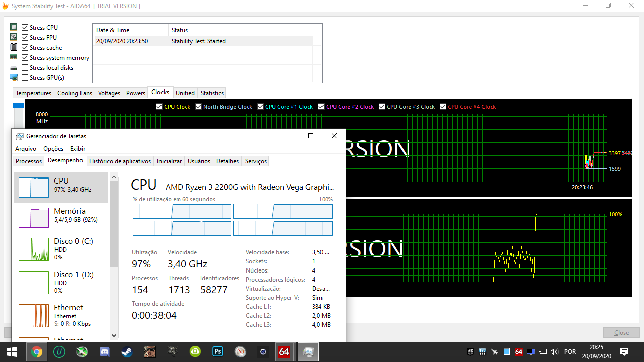Image resolution: width=644 pixels, height=362 pixels.
Task: Open Histórico de aplicativos tab
Action: (120, 161)
